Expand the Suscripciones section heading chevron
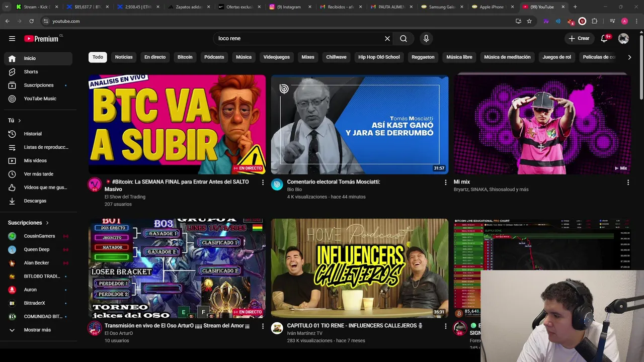644x362 pixels. [48, 223]
